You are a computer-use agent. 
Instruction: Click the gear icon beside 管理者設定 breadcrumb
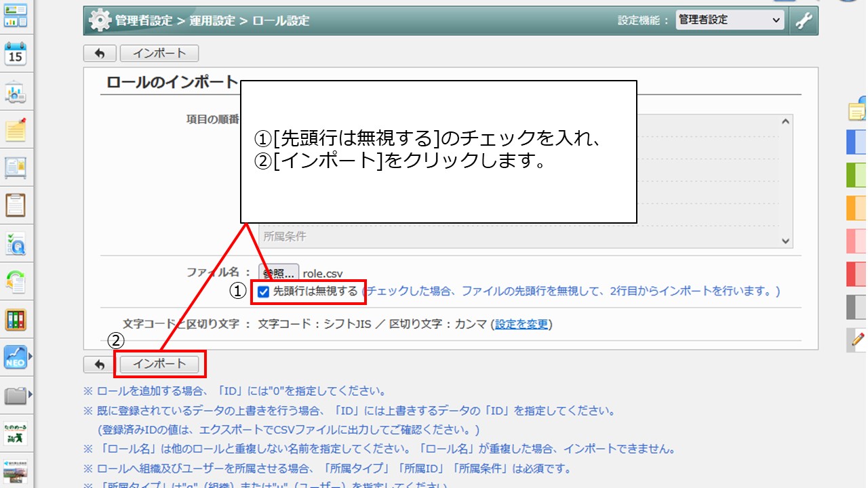100,20
